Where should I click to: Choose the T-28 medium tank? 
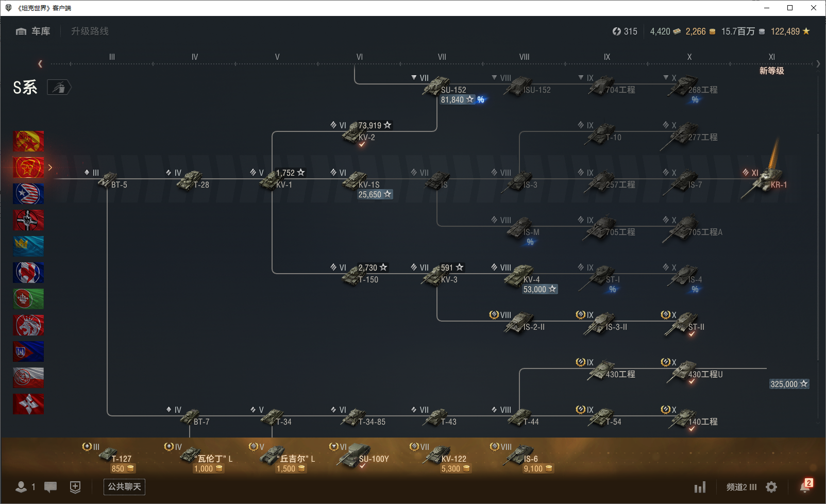click(190, 180)
